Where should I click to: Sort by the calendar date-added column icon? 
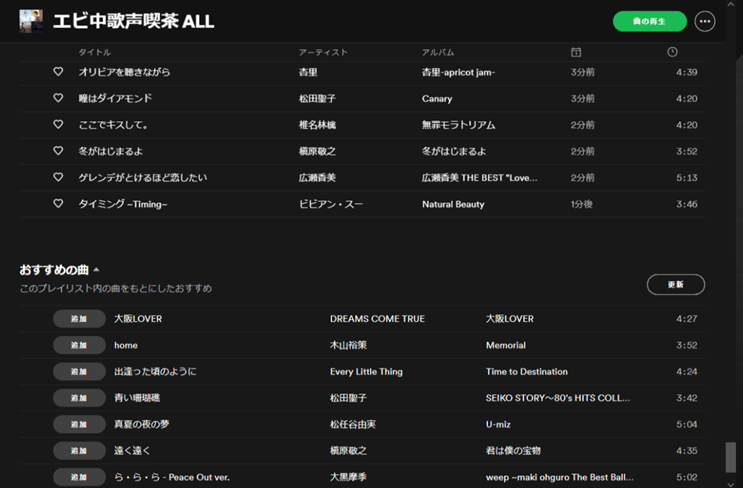[576, 52]
